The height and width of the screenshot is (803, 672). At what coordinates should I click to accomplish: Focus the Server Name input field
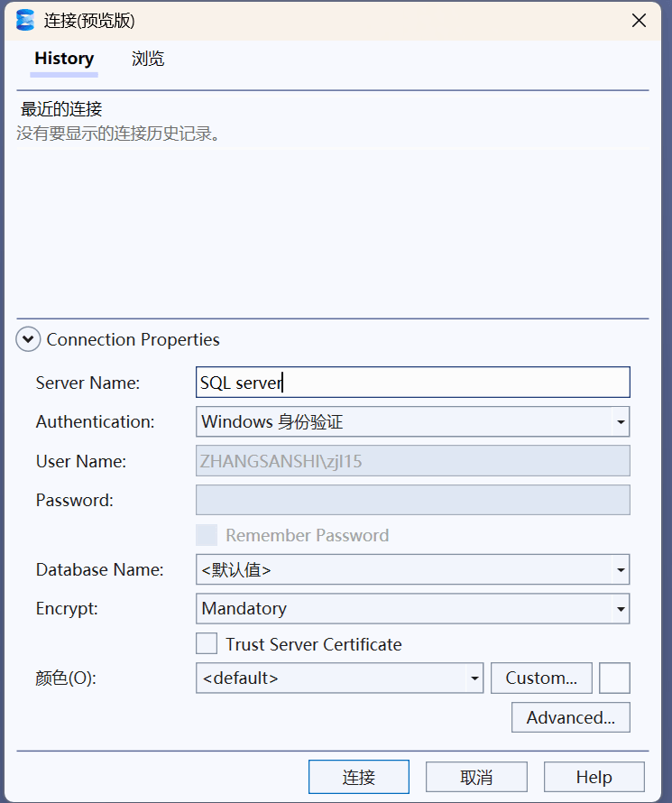pos(412,382)
